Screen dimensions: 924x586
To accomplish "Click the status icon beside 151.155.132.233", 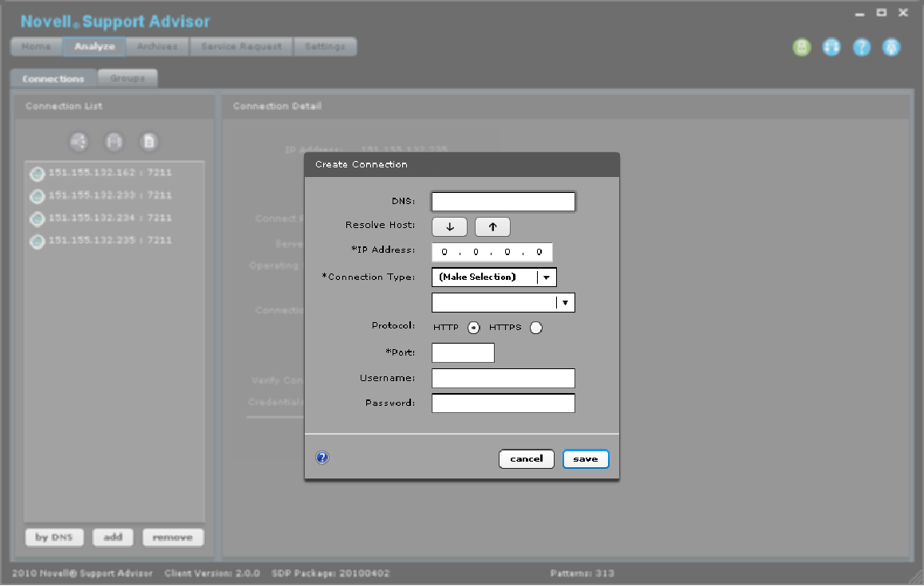I will click(38, 196).
